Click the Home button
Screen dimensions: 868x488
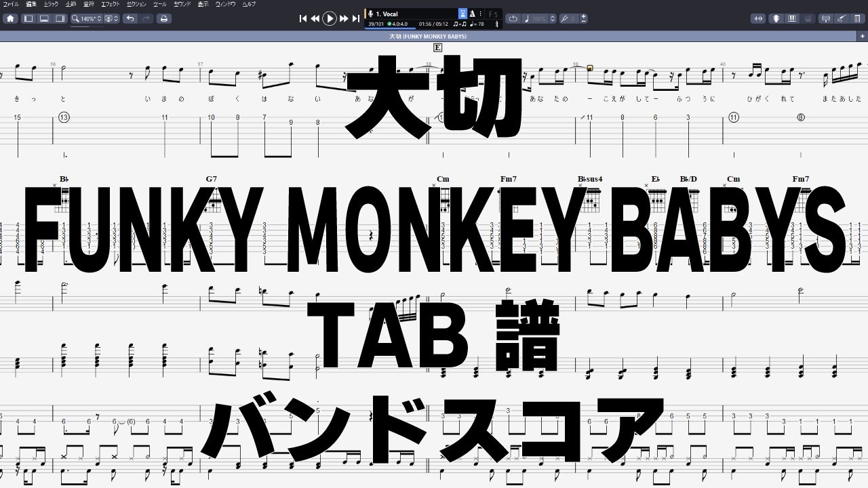(x=10, y=18)
